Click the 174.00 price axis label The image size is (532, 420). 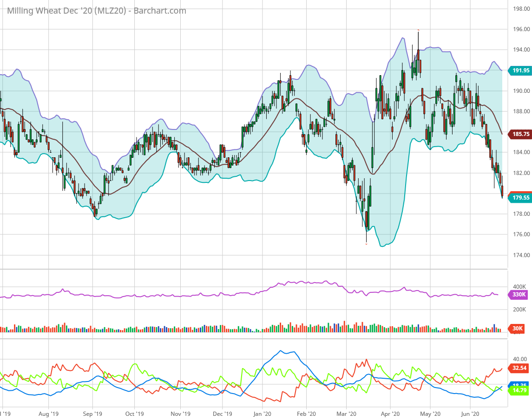point(519,255)
